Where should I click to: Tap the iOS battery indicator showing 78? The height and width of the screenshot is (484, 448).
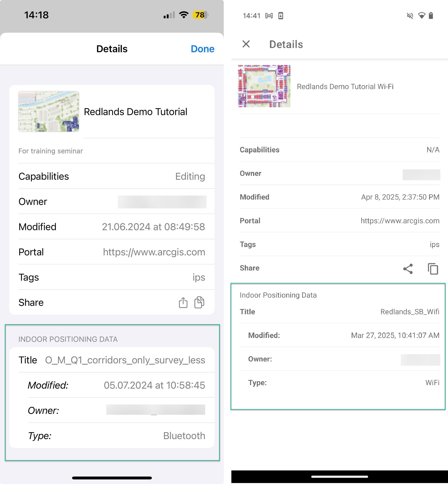coord(200,15)
